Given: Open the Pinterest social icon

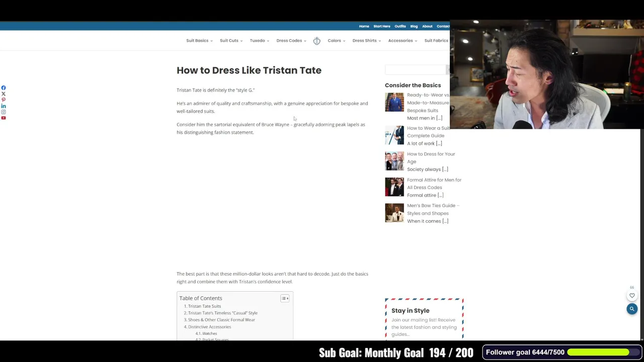Looking at the screenshot, I should click(4, 100).
